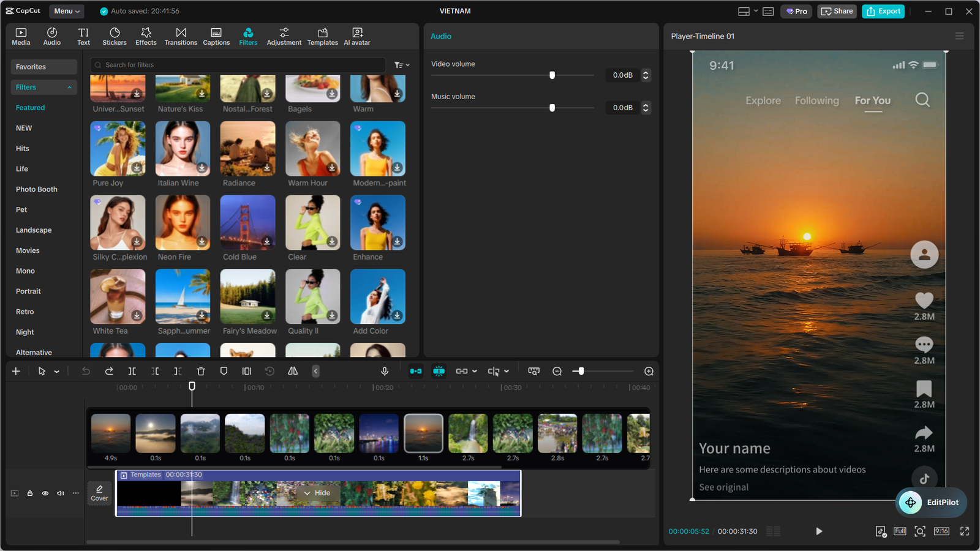Toggle auto-ripple mode on the timeline
This screenshot has width=980, height=551.
pos(416,371)
